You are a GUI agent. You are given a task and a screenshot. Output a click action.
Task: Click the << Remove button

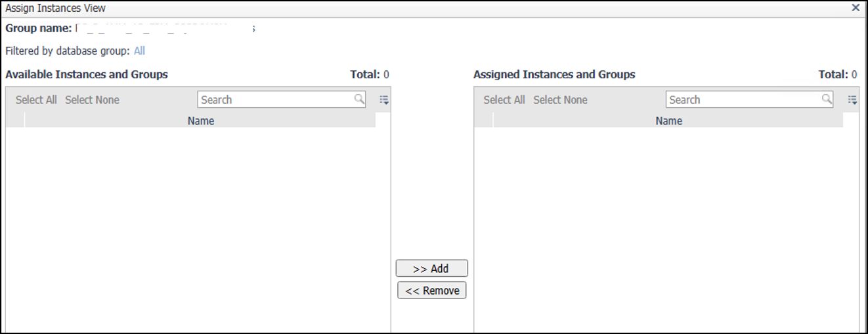(x=432, y=290)
